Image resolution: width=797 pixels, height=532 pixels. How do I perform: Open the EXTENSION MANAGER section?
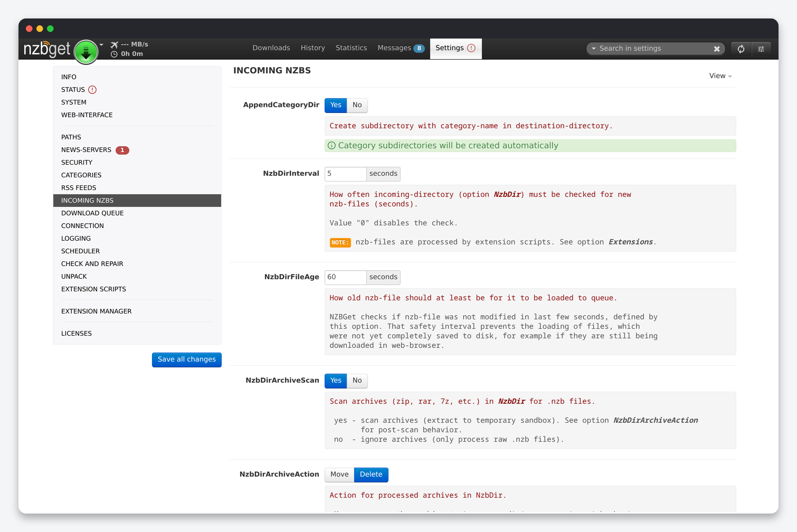[137, 311]
